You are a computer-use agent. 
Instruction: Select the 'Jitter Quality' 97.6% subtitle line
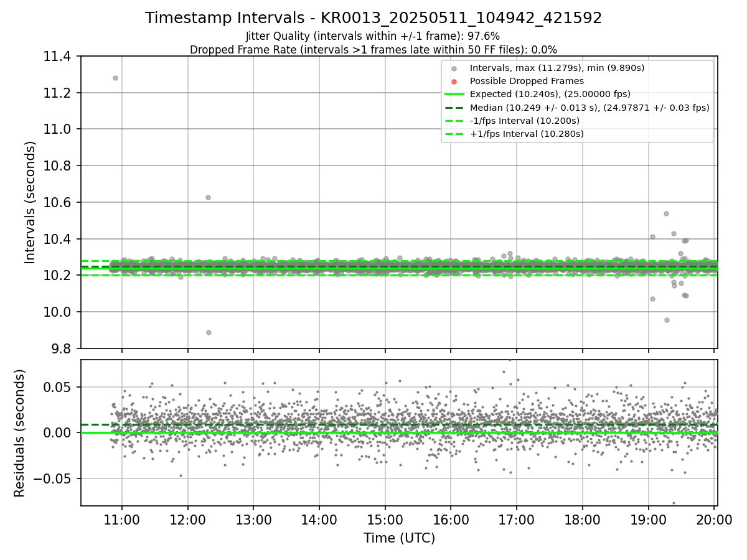[373, 37]
